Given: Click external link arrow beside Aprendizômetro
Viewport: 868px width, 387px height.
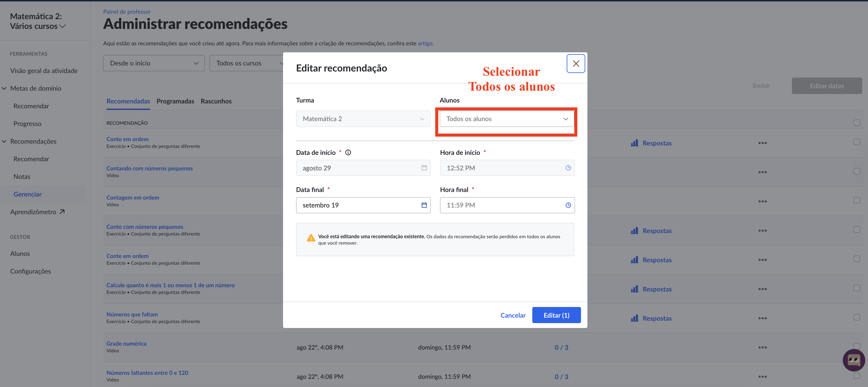Looking at the screenshot, I should [x=62, y=212].
